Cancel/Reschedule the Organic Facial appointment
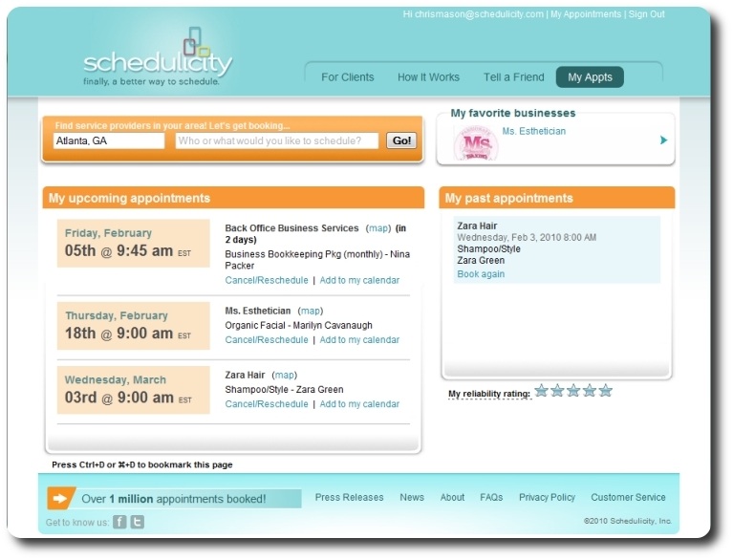Viewport: 733px width, 560px height. pos(267,340)
